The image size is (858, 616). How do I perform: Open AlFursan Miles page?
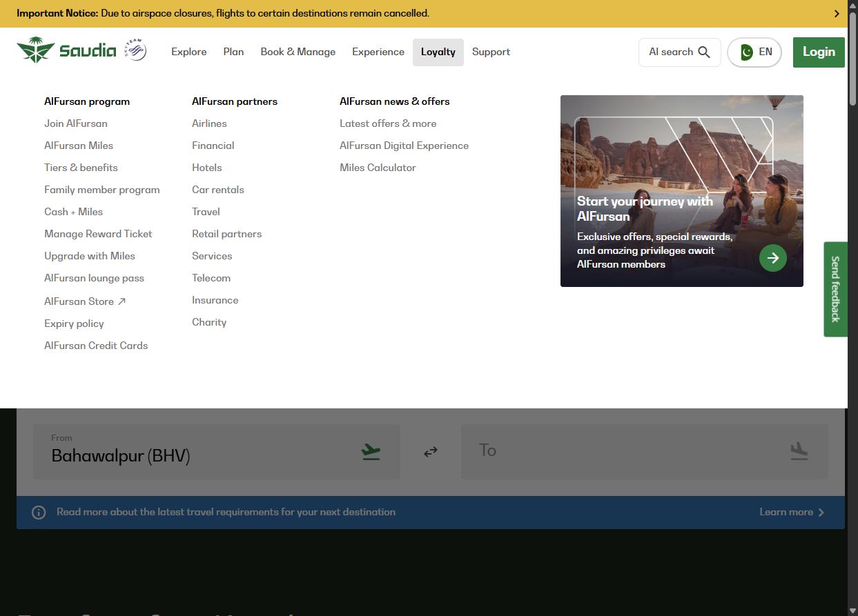point(79,146)
